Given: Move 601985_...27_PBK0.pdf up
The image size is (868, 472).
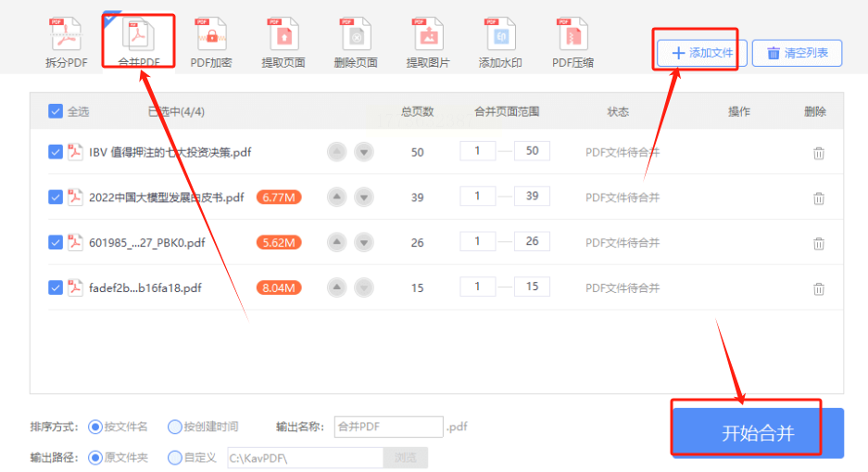Looking at the screenshot, I should 336,242.
